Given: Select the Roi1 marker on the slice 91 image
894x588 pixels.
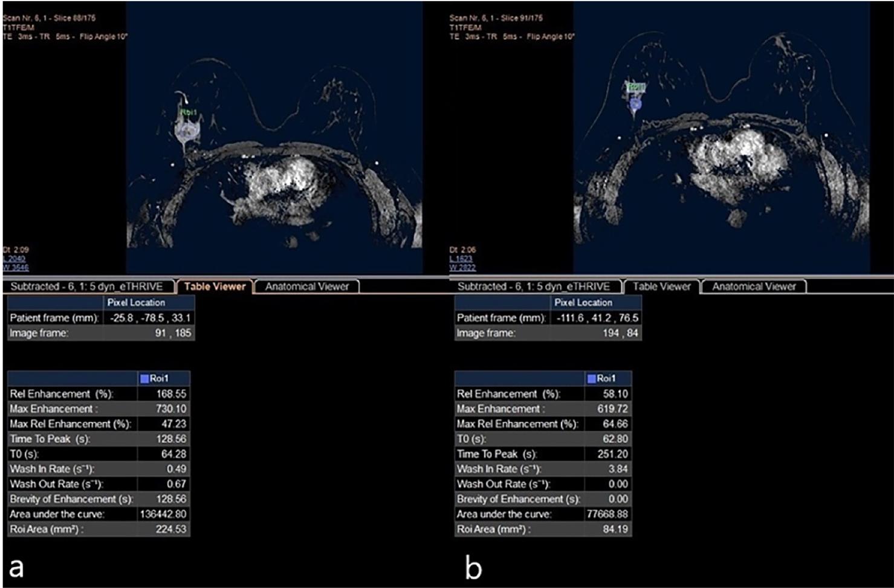Looking at the screenshot, I should pyautogui.click(x=635, y=88).
